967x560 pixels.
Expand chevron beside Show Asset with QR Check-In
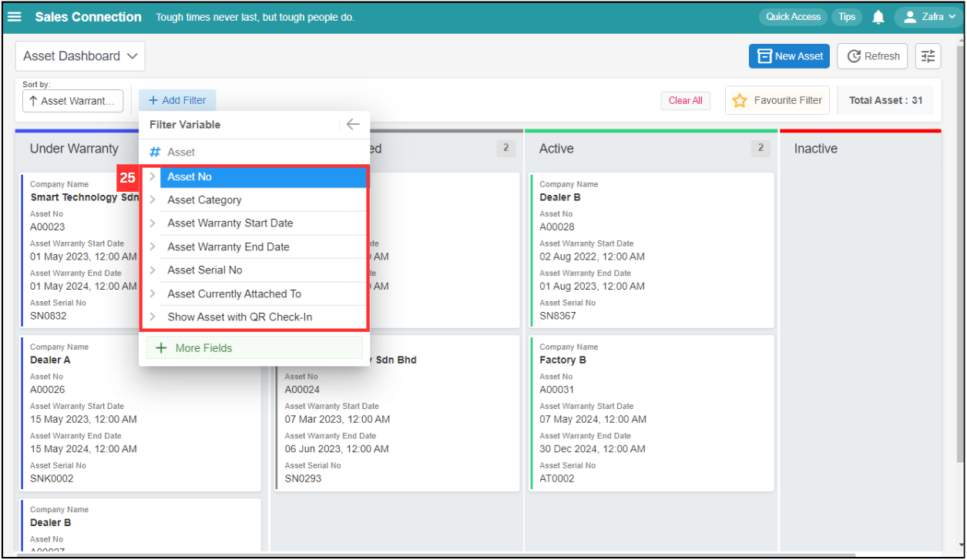point(152,317)
